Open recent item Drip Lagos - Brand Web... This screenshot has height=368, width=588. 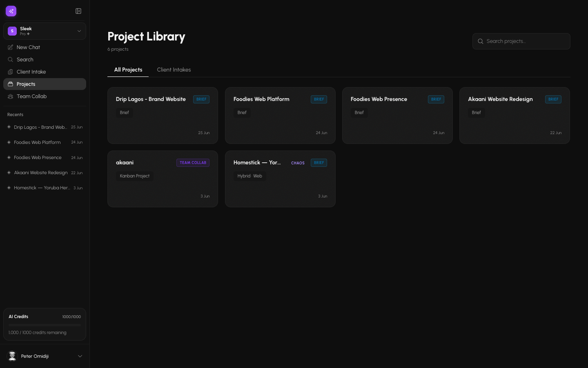coord(45,127)
